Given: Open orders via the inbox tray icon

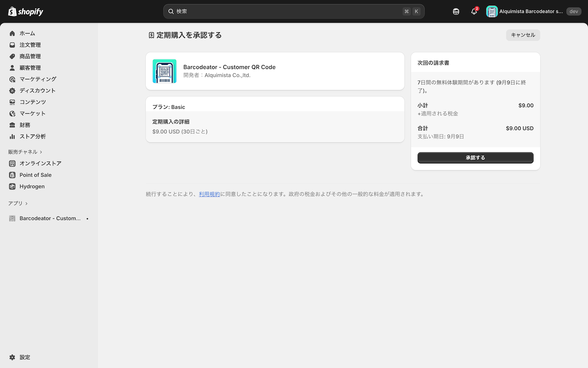Looking at the screenshot, I should 12,45.
